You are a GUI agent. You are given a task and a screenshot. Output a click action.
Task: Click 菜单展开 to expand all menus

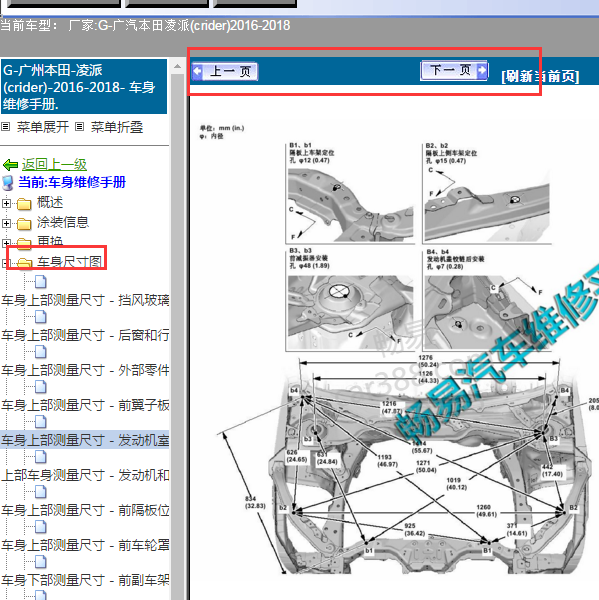click(x=42, y=127)
